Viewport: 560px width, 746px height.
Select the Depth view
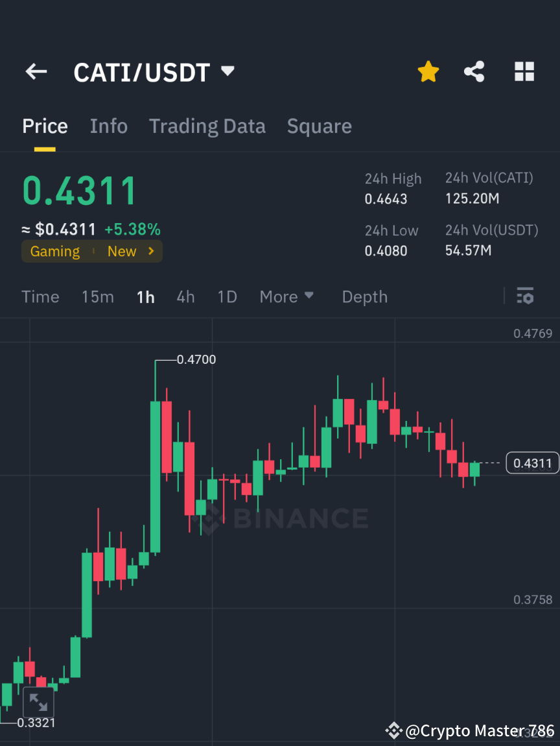364,296
